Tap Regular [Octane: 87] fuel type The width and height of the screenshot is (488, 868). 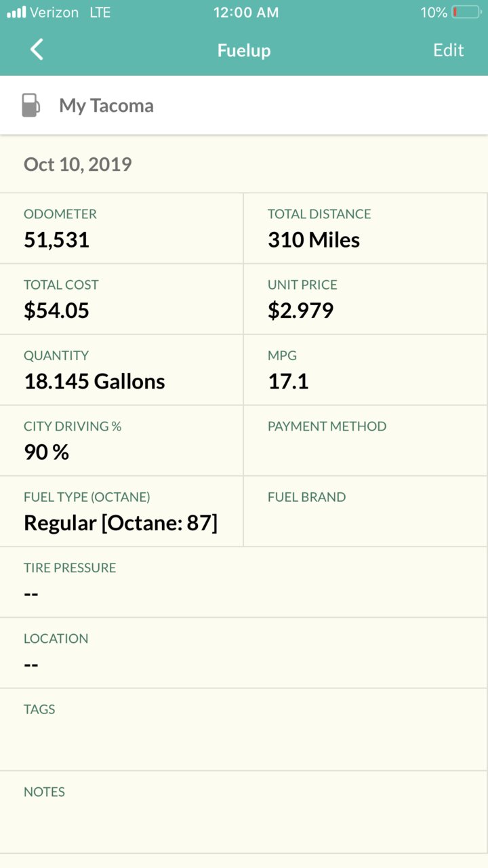coord(121,523)
